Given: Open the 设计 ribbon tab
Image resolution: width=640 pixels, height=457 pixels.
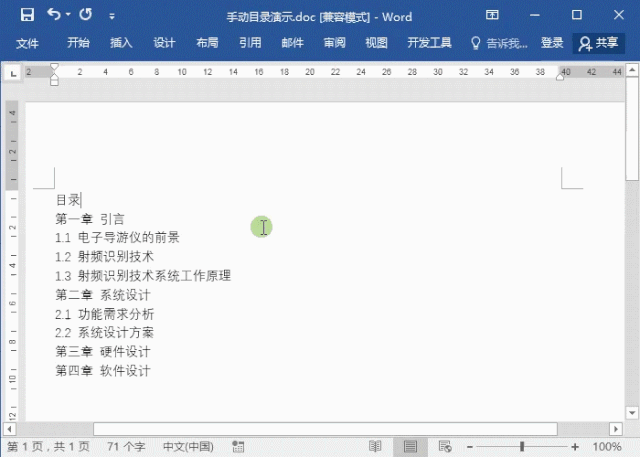Looking at the screenshot, I should point(164,43).
